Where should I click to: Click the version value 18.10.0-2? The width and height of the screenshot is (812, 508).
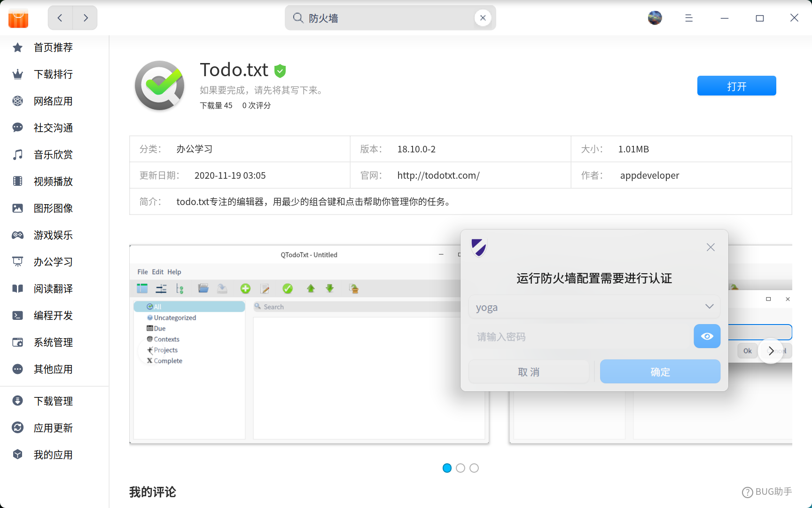click(x=416, y=149)
